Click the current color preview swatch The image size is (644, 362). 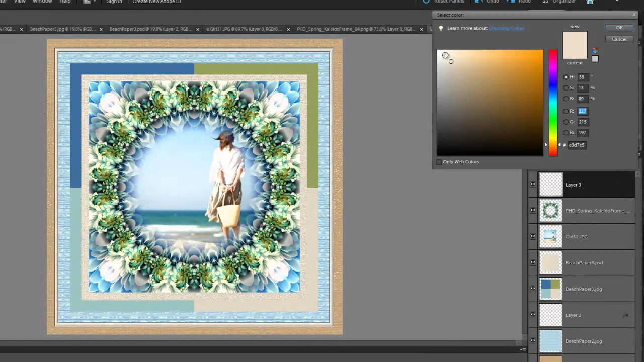pos(575,52)
